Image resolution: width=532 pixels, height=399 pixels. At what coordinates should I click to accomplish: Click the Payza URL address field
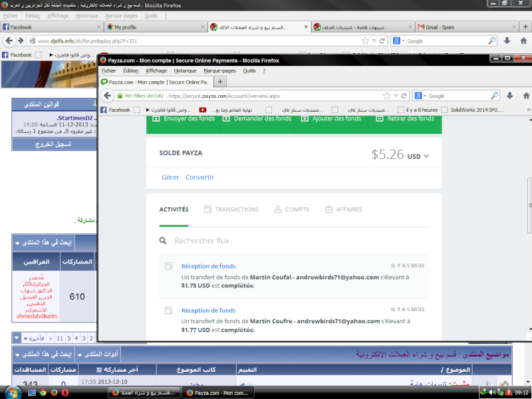[x=274, y=96]
